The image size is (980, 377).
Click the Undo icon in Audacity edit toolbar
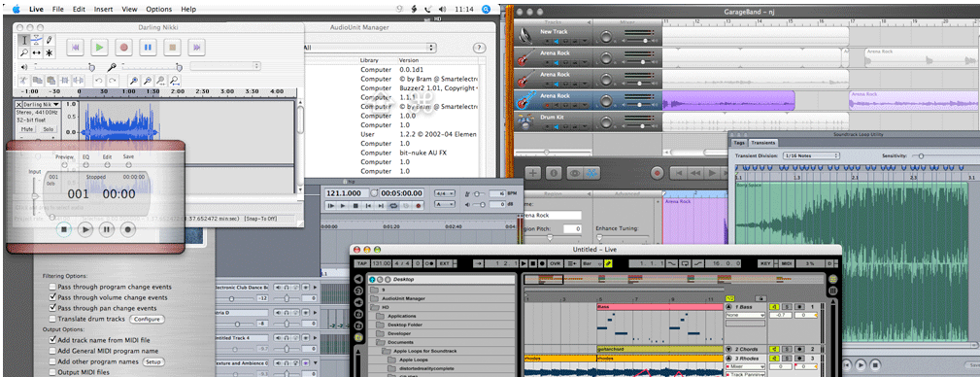click(98, 81)
